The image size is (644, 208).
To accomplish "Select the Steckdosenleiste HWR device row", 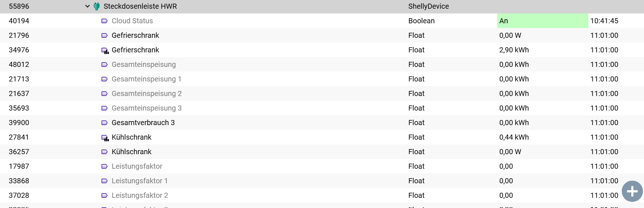I will 140,6.
